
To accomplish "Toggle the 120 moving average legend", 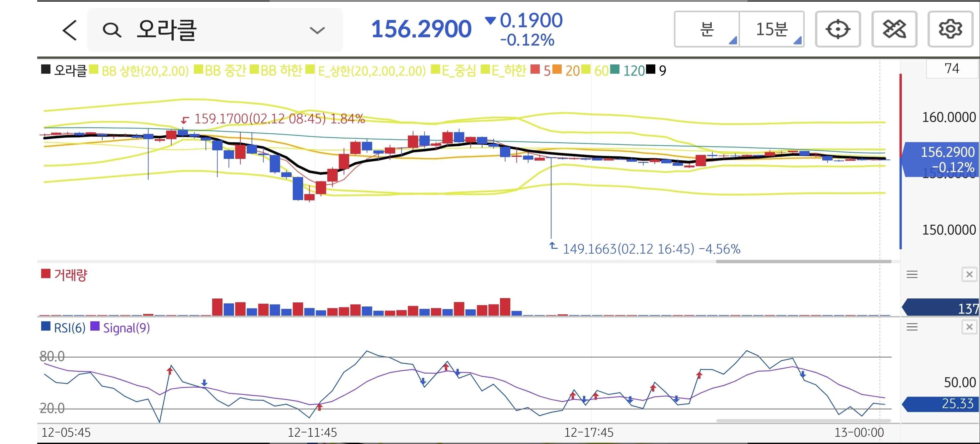I will [x=633, y=71].
